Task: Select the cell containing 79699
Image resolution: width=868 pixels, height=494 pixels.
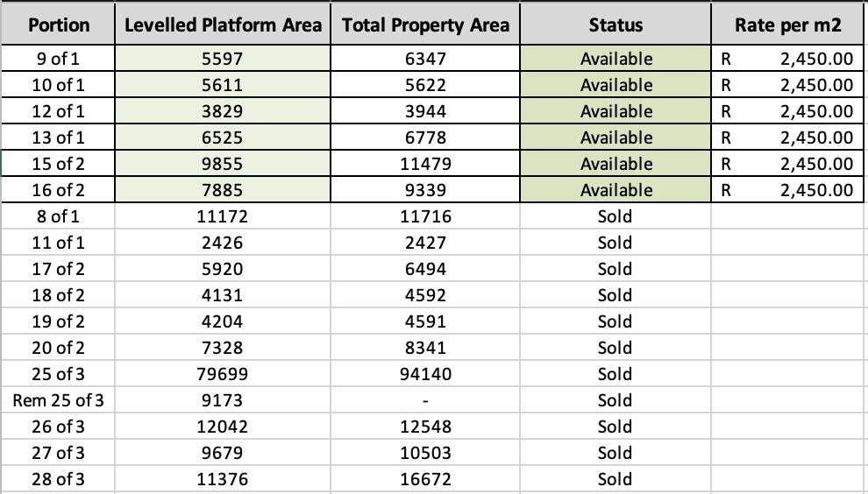Action: point(223,374)
